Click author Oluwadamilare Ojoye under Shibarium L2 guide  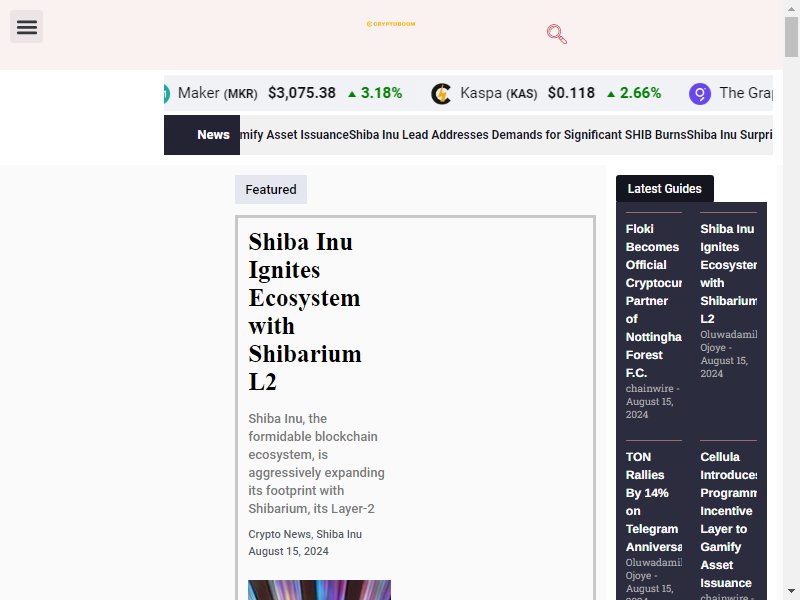tap(729, 341)
